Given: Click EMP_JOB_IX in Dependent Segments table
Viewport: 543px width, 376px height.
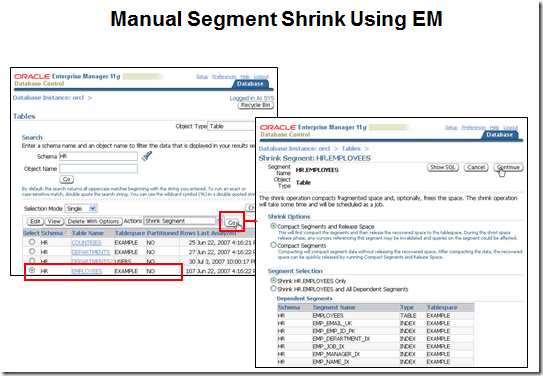Looking at the screenshot, I should point(328,346).
